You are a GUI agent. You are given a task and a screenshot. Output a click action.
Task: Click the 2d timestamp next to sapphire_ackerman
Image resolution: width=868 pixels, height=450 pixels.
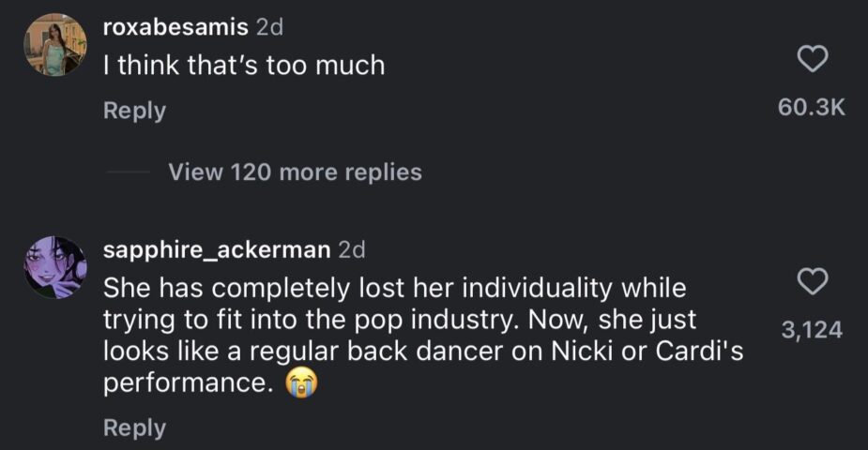pos(351,249)
